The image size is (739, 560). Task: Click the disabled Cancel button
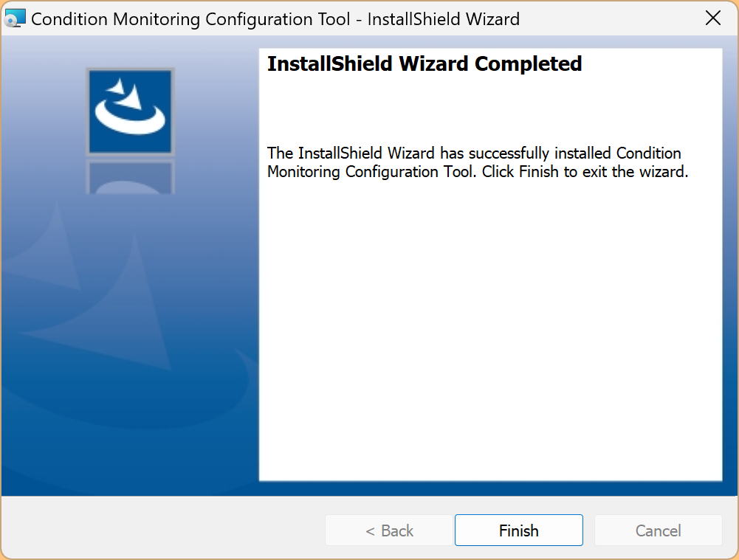[x=658, y=530]
